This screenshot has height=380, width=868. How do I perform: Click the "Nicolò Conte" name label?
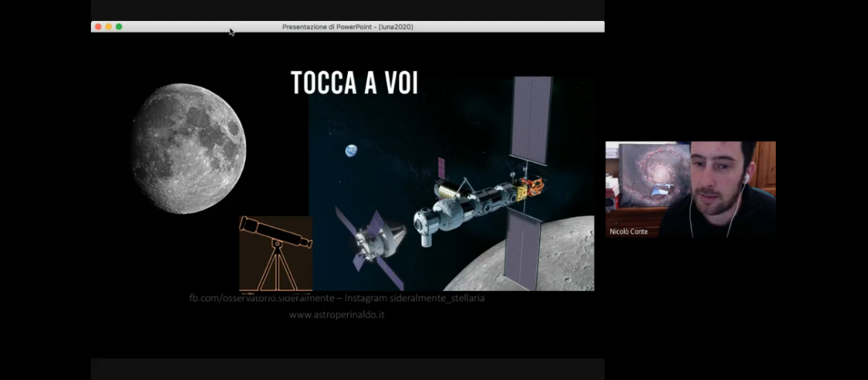click(x=629, y=231)
